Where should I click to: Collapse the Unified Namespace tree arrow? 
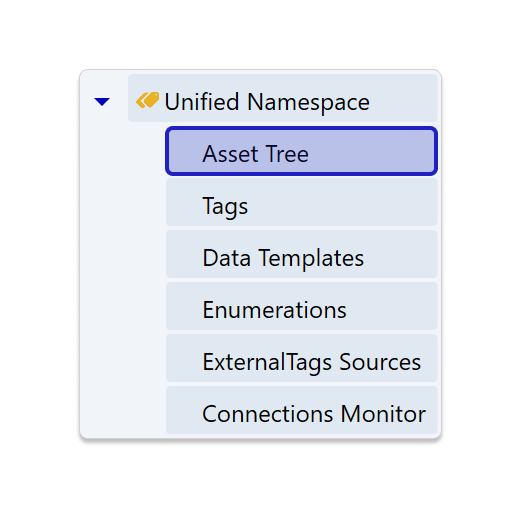tap(102, 102)
